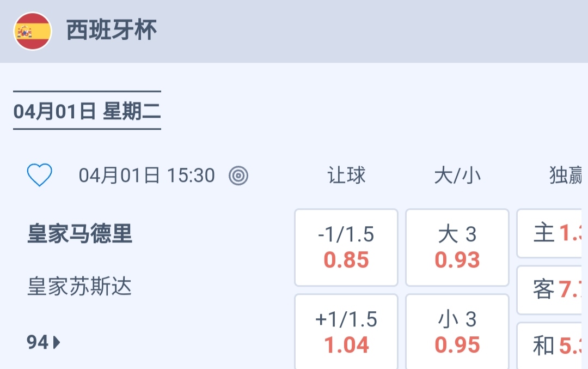Open the 西班牙杯 league header
This screenshot has height=369, width=588.
pos(112,31)
